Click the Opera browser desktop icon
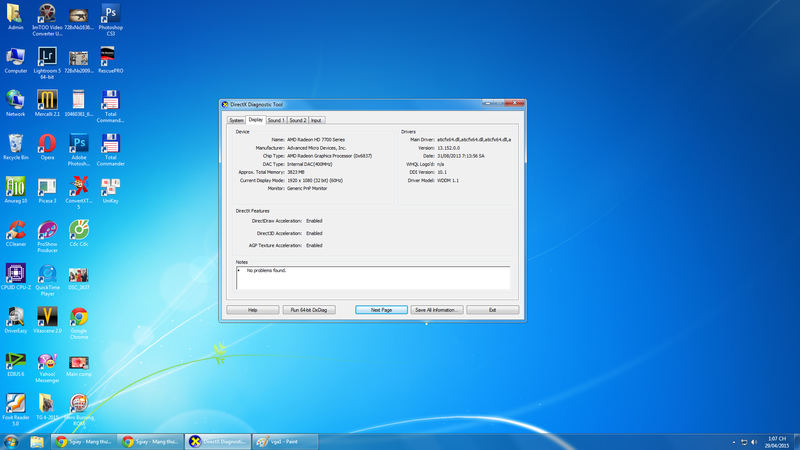 click(47, 145)
